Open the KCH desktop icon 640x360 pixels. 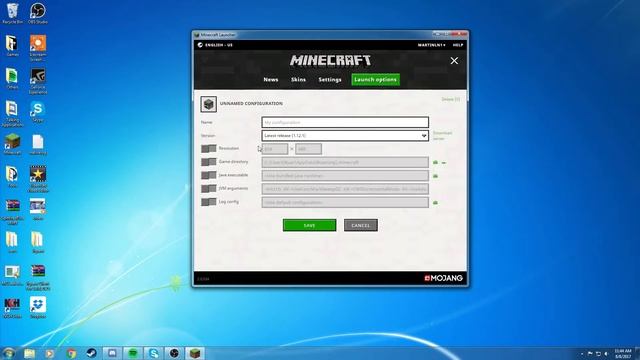(12, 308)
